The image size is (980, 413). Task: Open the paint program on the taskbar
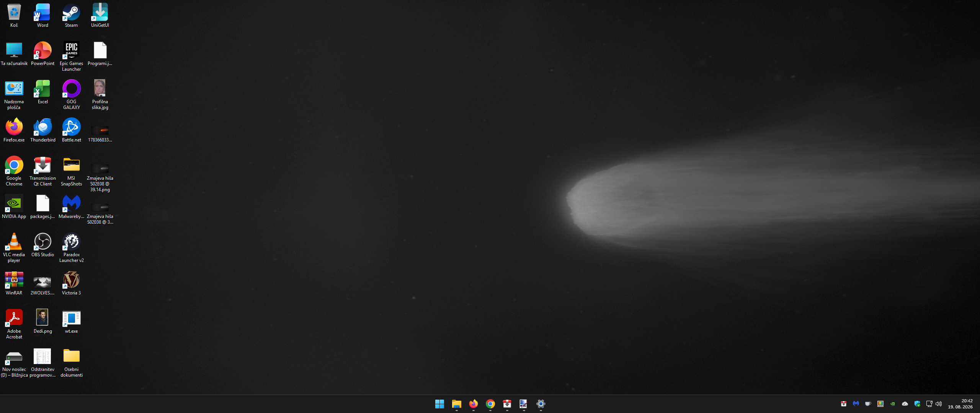[x=524, y=404]
